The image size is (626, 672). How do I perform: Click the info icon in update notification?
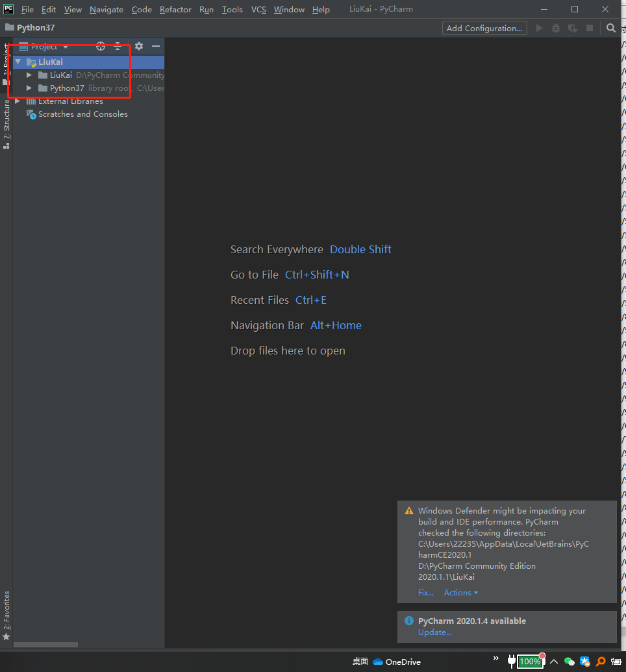[409, 621]
